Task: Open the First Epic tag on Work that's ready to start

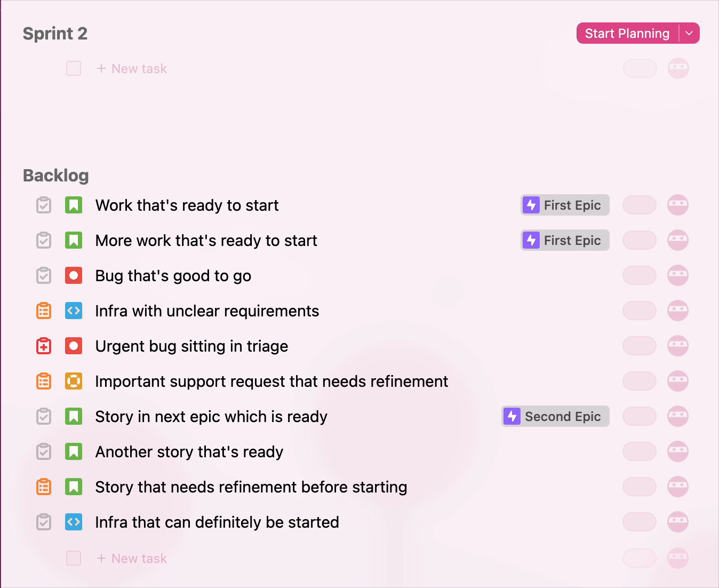Action: 565,205
